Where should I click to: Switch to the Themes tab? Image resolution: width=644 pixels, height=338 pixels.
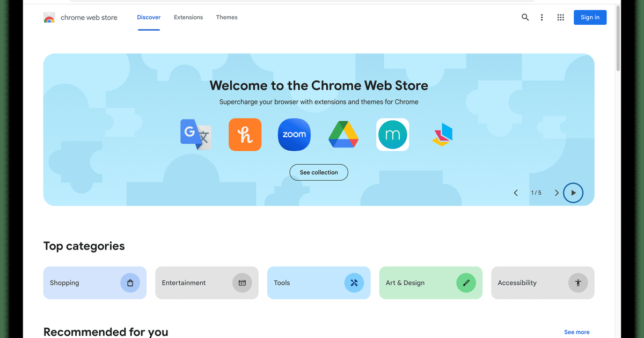pos(227,17)
